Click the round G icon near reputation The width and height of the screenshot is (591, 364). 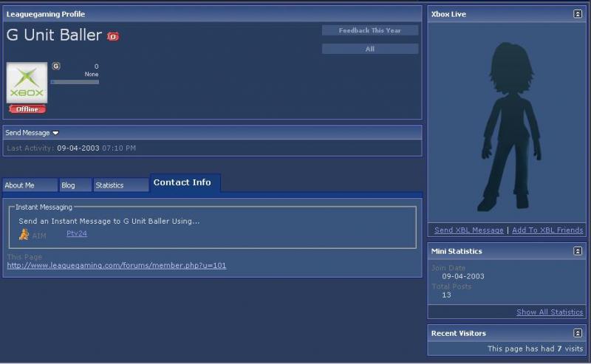56,66
